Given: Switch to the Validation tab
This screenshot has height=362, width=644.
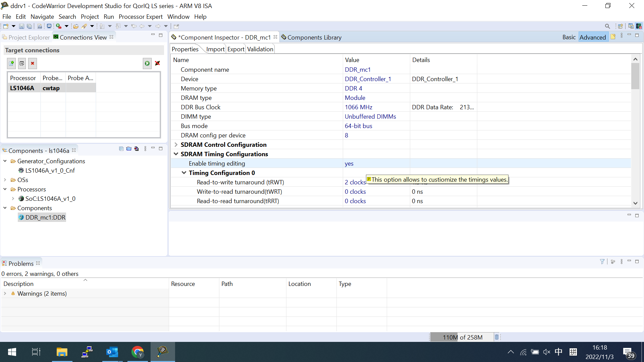Looking at the screenshot, I should [x=260, y=49].
